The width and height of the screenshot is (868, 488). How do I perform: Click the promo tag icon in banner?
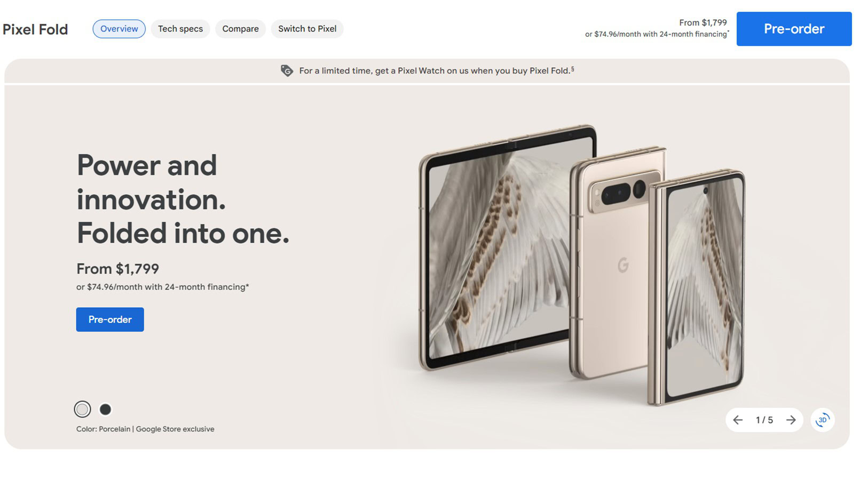pos(287,70)
